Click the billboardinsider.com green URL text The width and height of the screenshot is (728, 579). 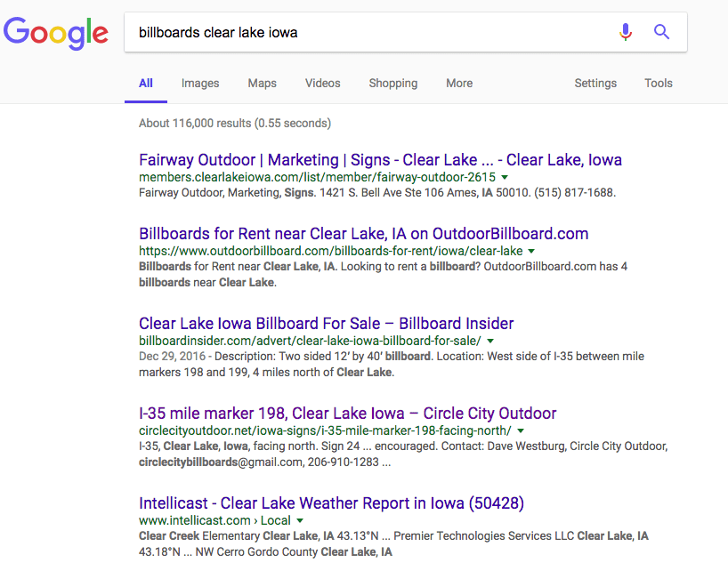310,341
